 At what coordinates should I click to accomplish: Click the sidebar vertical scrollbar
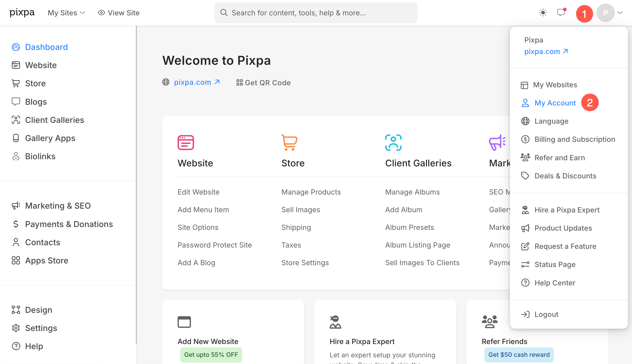point(136,184)
